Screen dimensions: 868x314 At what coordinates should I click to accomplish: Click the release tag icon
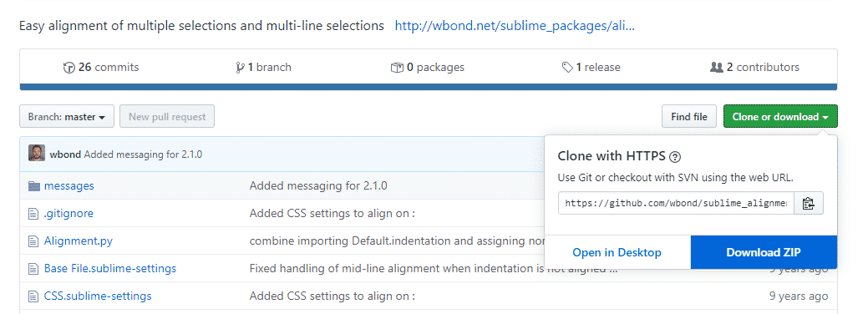pyautogui.click(x=567, y=68)
